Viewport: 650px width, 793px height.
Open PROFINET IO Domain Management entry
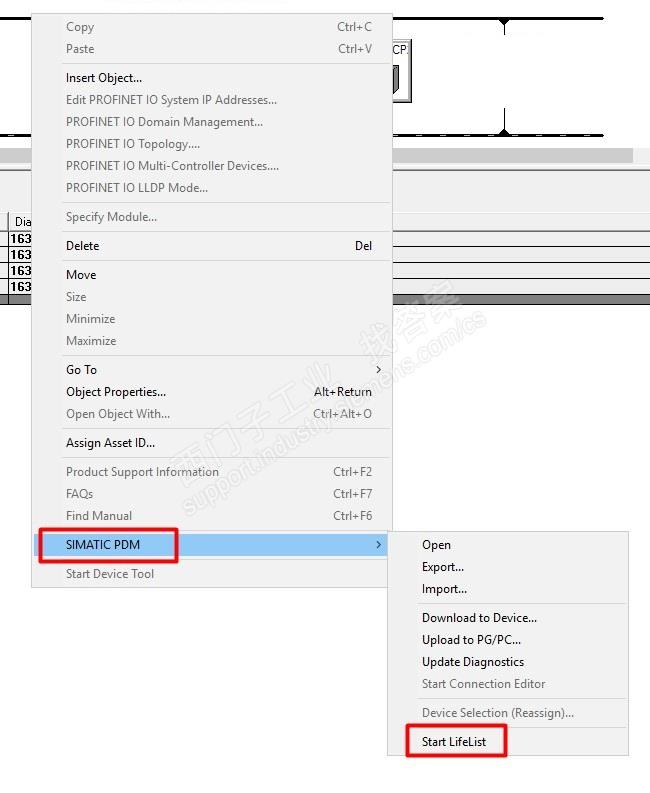coord(211,122)
